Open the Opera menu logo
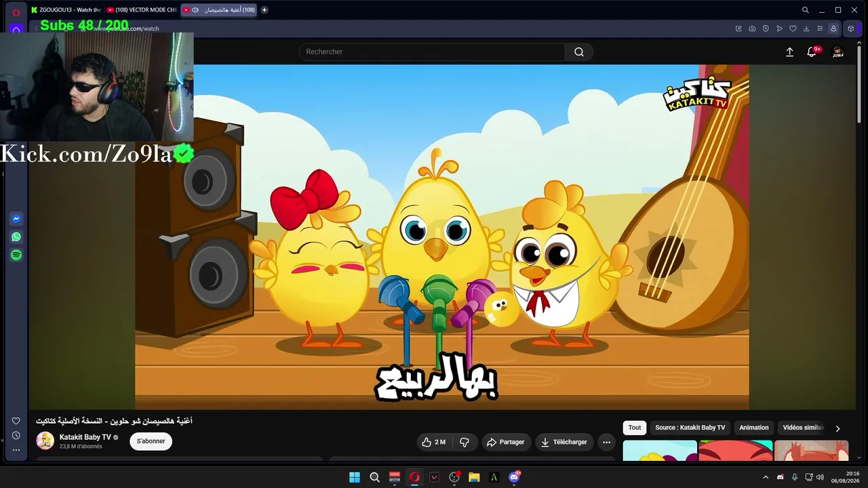 [x=16, y=11]
